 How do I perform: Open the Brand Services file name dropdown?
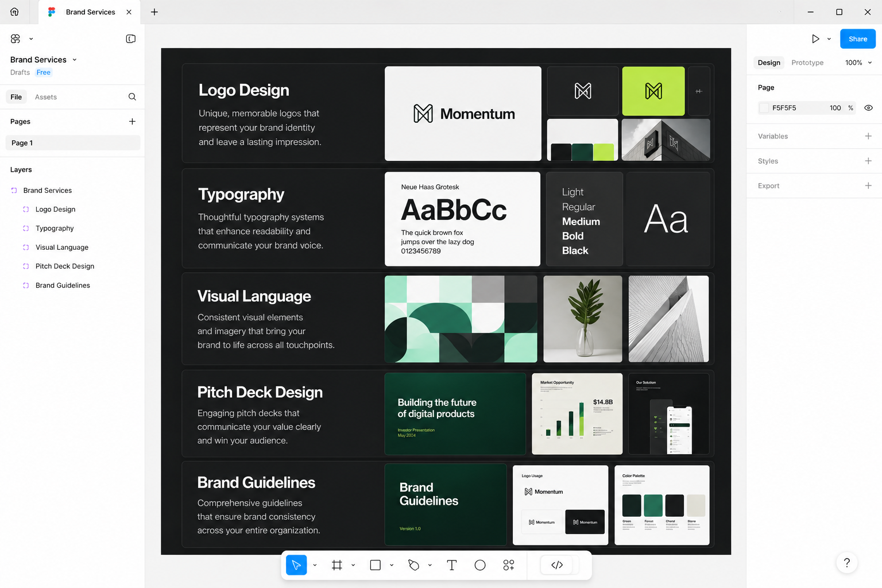coord(75,60)
